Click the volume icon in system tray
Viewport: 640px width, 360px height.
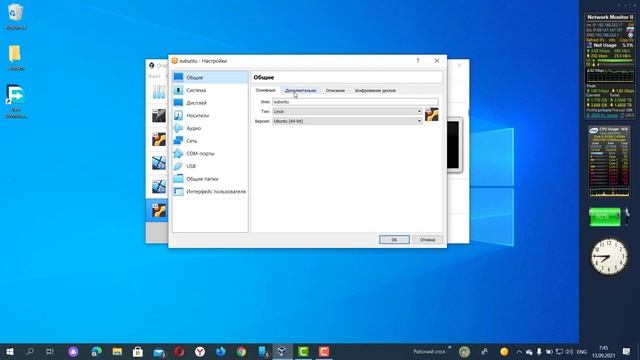click(569, 352)
